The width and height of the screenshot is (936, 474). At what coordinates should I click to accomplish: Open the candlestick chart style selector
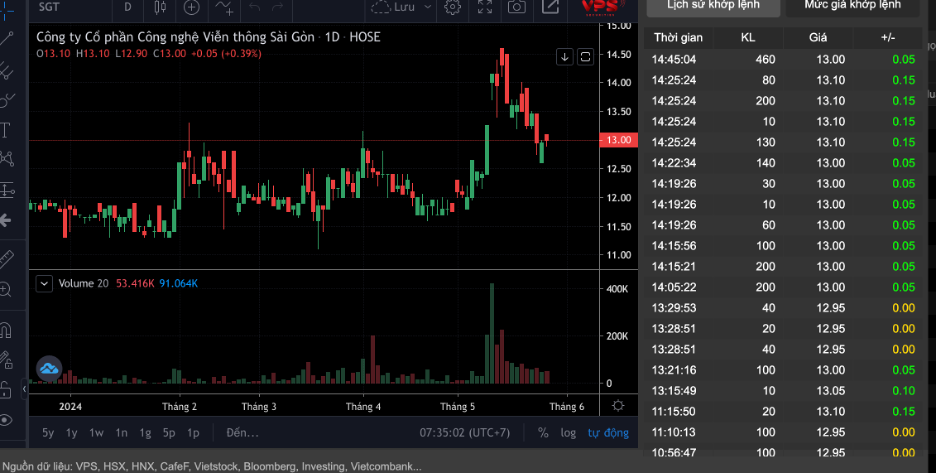click(x=160, y=7)
